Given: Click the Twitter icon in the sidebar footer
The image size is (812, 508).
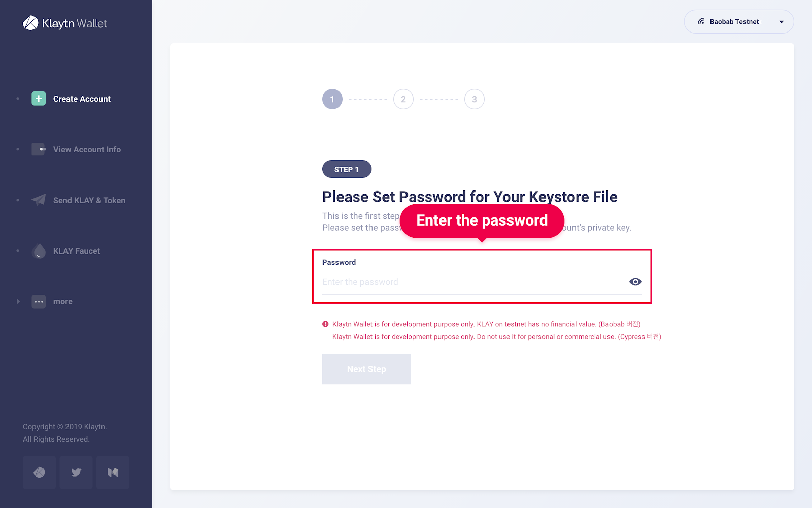Looking at the screenshot, I should 76,472.
